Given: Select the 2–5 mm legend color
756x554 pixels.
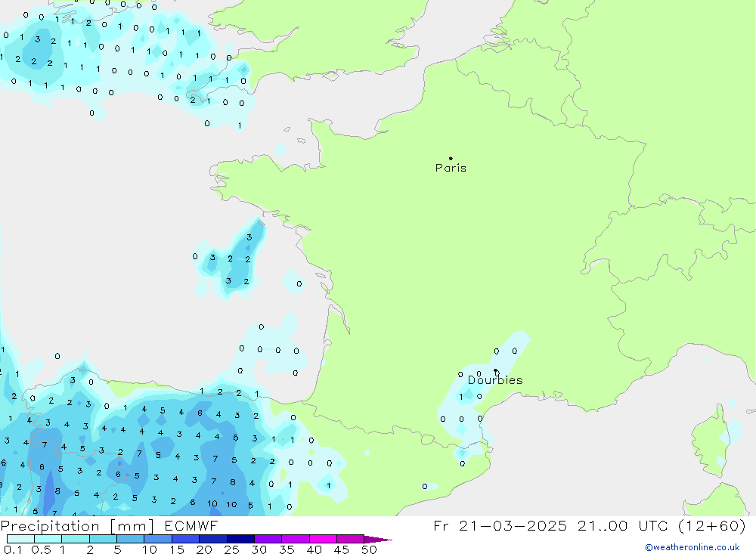Looking at the screenshot, I should [103, 539].
